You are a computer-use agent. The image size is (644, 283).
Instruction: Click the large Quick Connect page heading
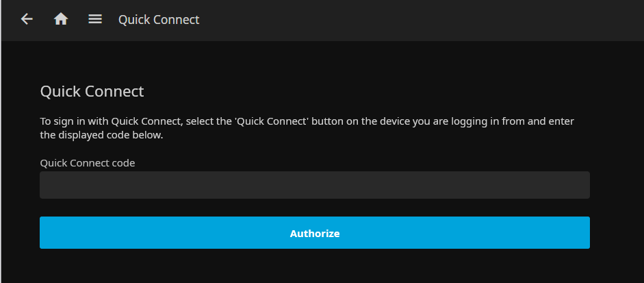[92, 91]
